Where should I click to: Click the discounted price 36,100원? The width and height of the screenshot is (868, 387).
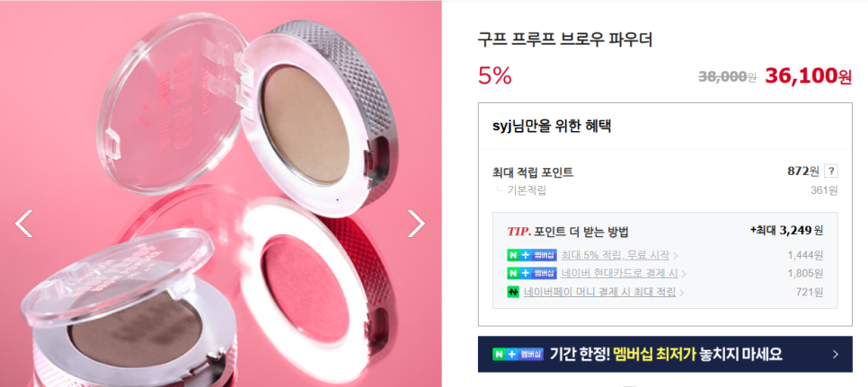click(808, 76)
